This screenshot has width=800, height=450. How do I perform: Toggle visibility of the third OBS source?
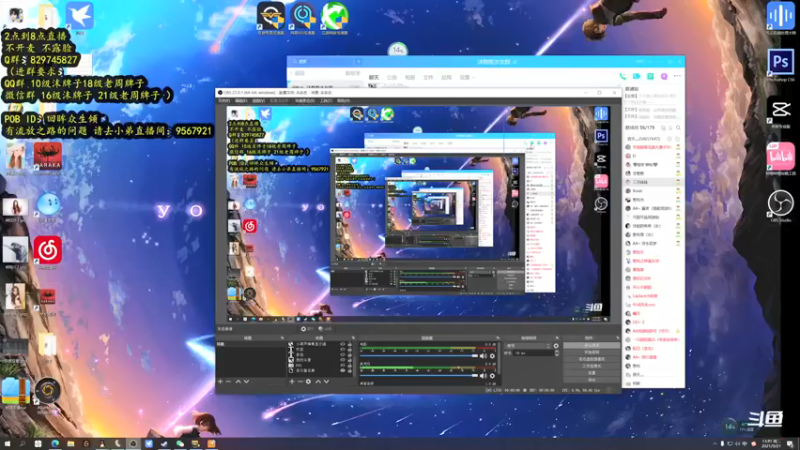tap(342, 355)
